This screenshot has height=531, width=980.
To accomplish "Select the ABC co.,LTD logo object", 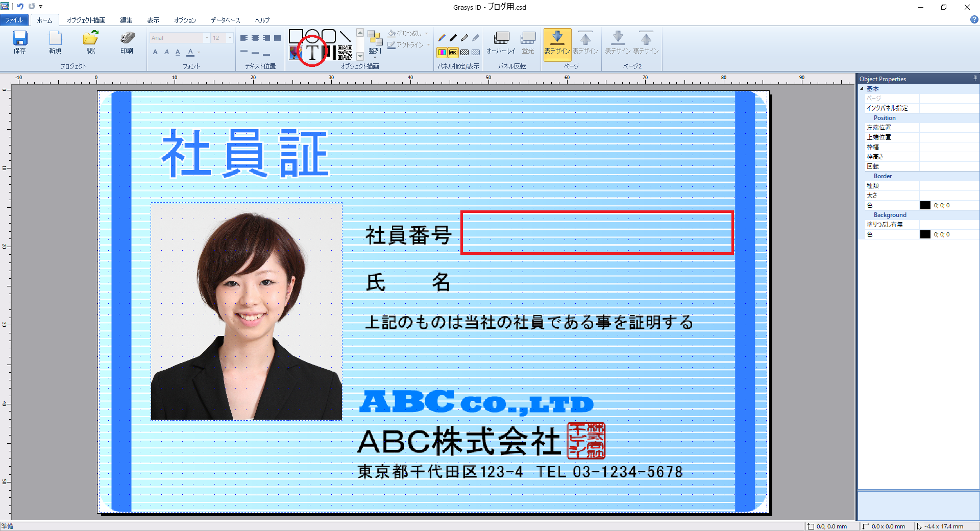I will 477,402.
